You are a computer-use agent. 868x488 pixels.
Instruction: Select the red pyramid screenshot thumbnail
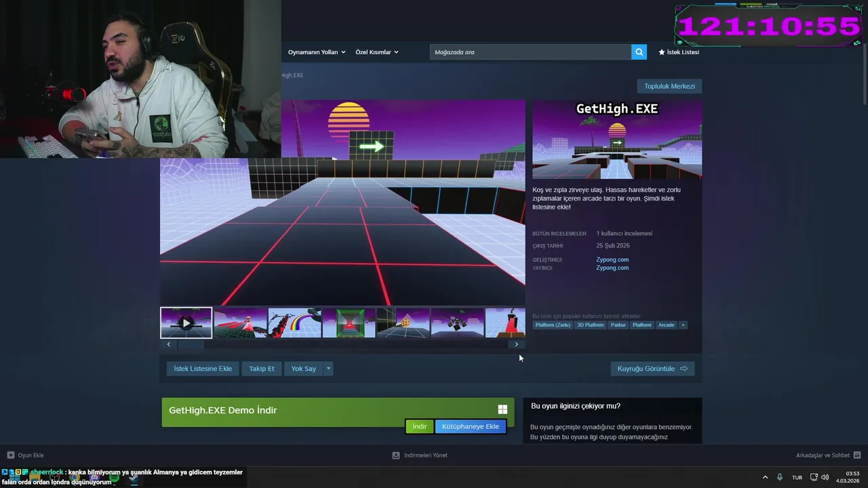pos(240,323)
